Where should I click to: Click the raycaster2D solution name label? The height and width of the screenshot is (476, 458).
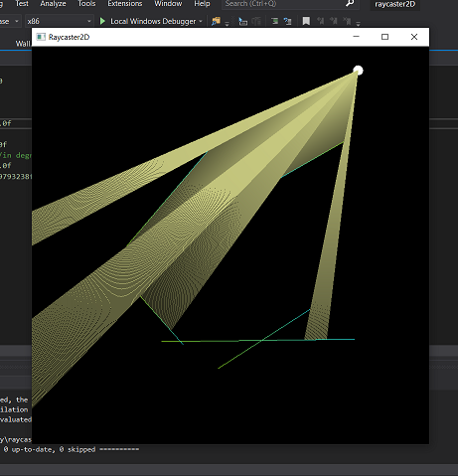coord(394,4)
